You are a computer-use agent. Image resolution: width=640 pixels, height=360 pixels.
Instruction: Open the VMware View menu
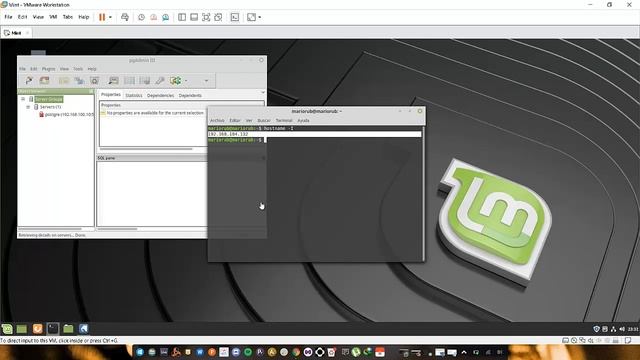click(x=38, y=17)
